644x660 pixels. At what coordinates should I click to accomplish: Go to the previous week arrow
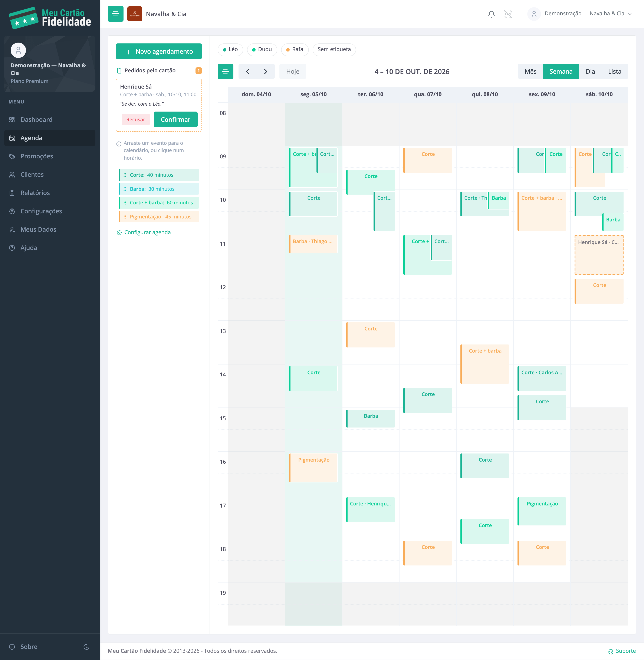pyautogui.click(x=248, y=71)
